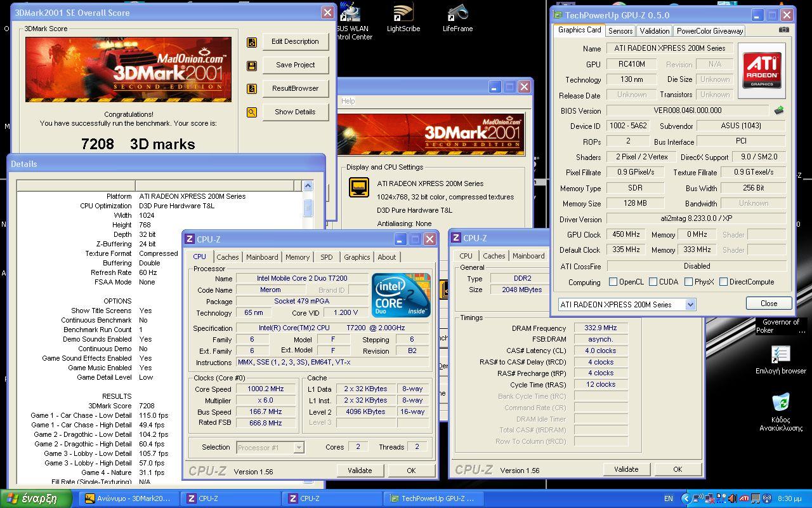Open the GPU-Z graphics card selection dropdown
This screenshot has width=812, height=508.
pyautogui.click(x=690, y=305)
